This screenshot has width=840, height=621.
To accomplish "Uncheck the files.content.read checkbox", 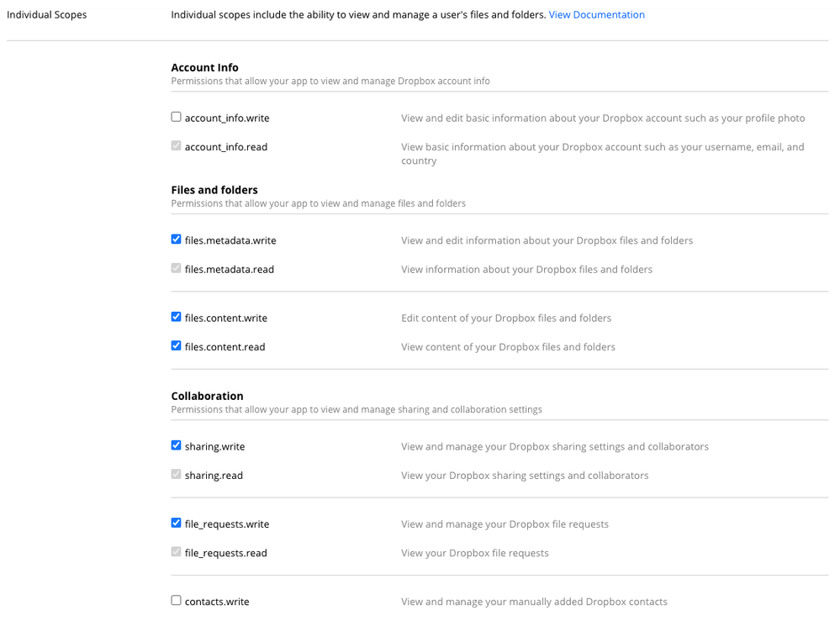I will click(176, 346).
